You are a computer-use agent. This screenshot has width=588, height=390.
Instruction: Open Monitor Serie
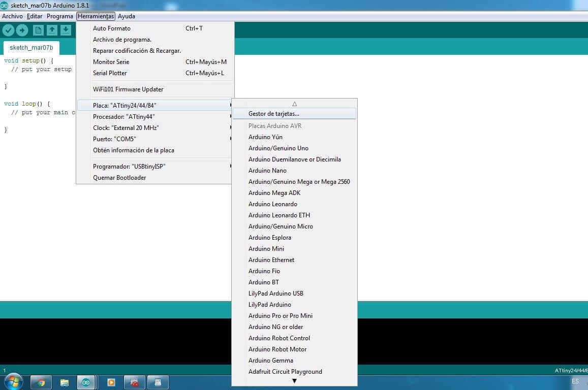pyautogui.click(x=155, y=62)
